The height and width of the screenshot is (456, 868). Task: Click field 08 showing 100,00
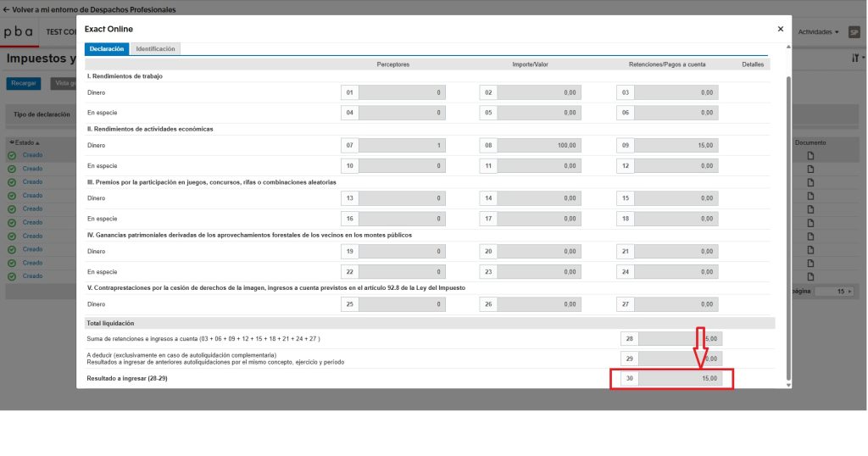538,145
